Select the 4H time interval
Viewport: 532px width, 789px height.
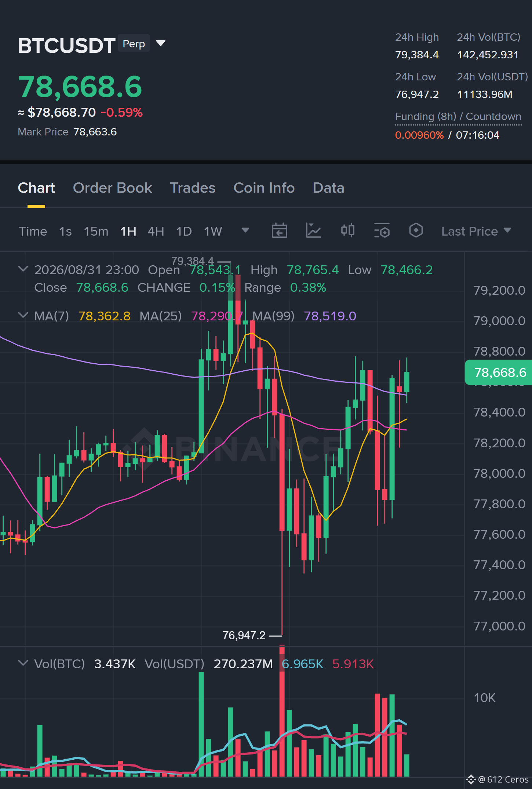156,231
